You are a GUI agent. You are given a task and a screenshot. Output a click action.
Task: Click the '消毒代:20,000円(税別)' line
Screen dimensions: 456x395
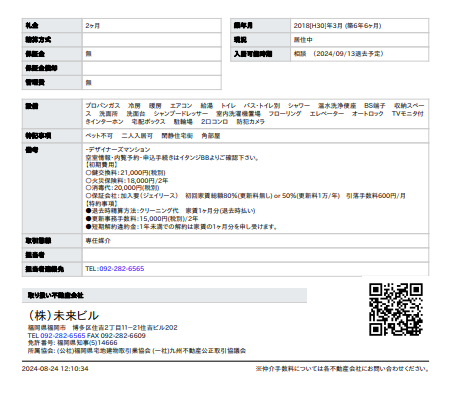122,188
